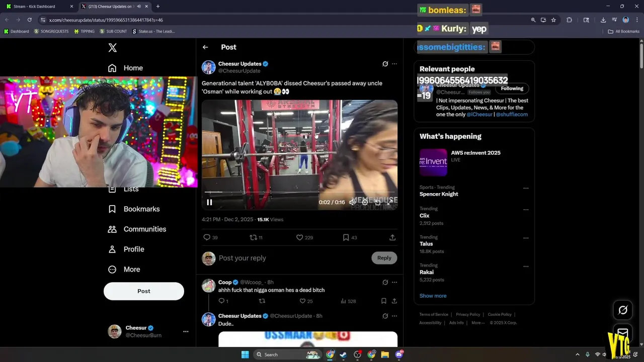Open account menu dots beside CheesurBurn
Screen dimensions: 644x362
[x=186, y=331]
